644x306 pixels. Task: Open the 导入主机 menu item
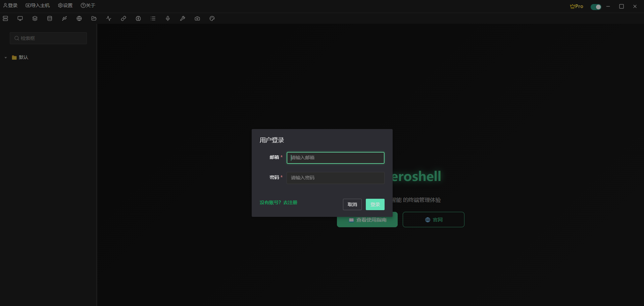coord(38,5)
